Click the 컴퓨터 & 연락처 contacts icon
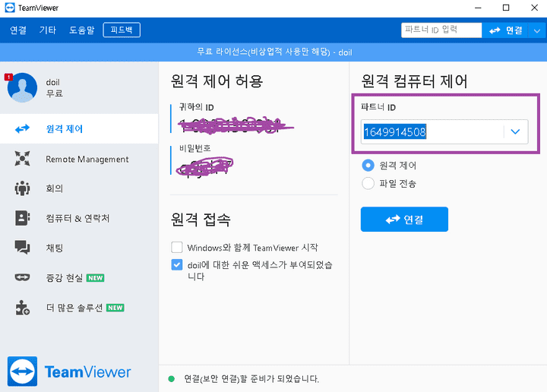 (x=22, y=218)
